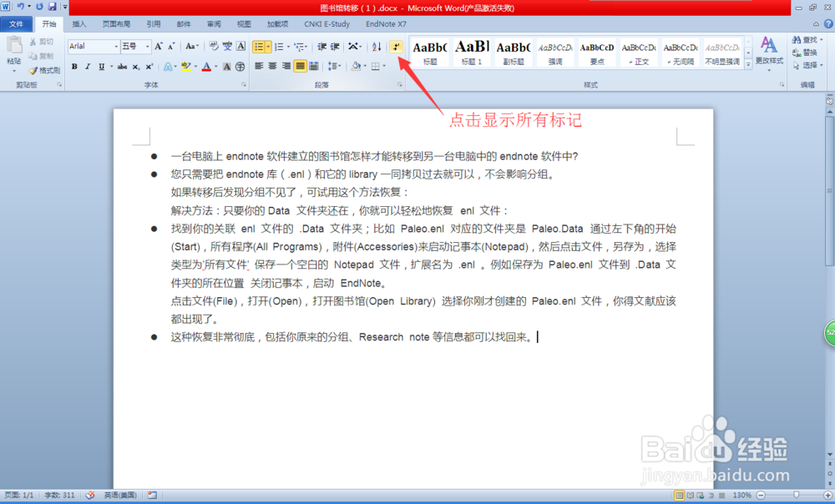The height and width of the screenshot is (504, 835).
Task: Open the line spacing dropdown
Action: [335, 67]
